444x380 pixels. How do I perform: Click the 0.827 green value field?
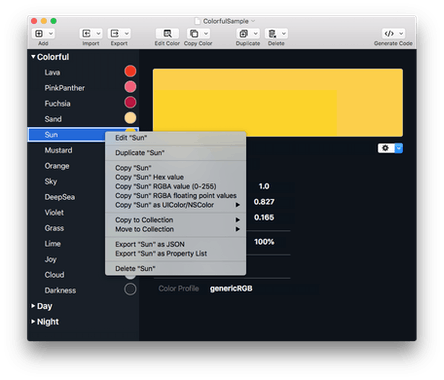click(264, 202)
